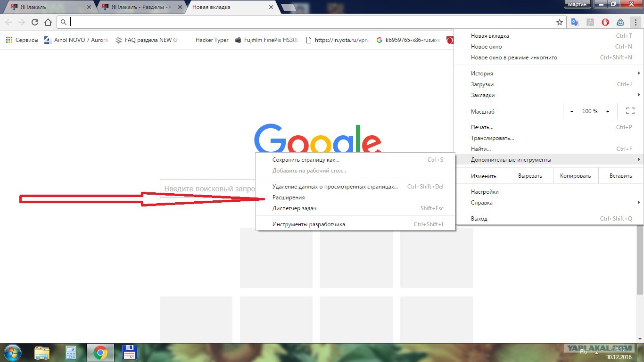644x362 pixels.
Task: Click the address bar input
Action: point(311,22)
